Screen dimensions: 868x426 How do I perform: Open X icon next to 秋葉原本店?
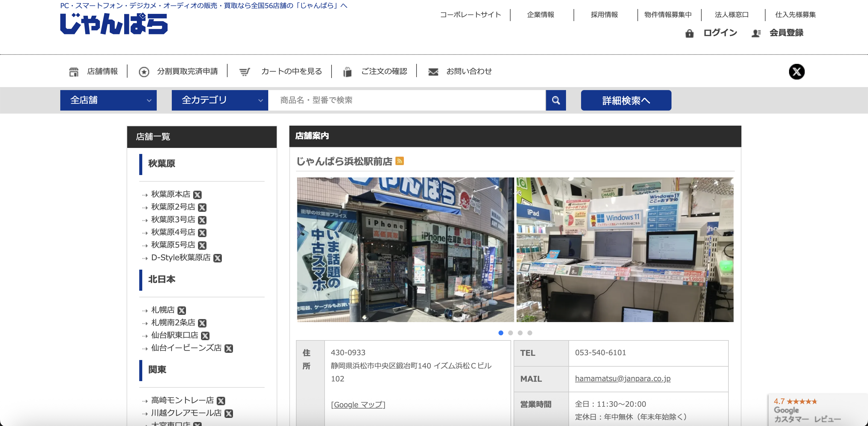[197, 195]
